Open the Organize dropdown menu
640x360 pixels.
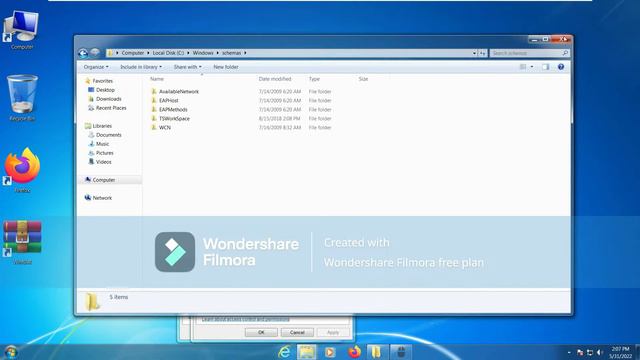pos(96,67)
